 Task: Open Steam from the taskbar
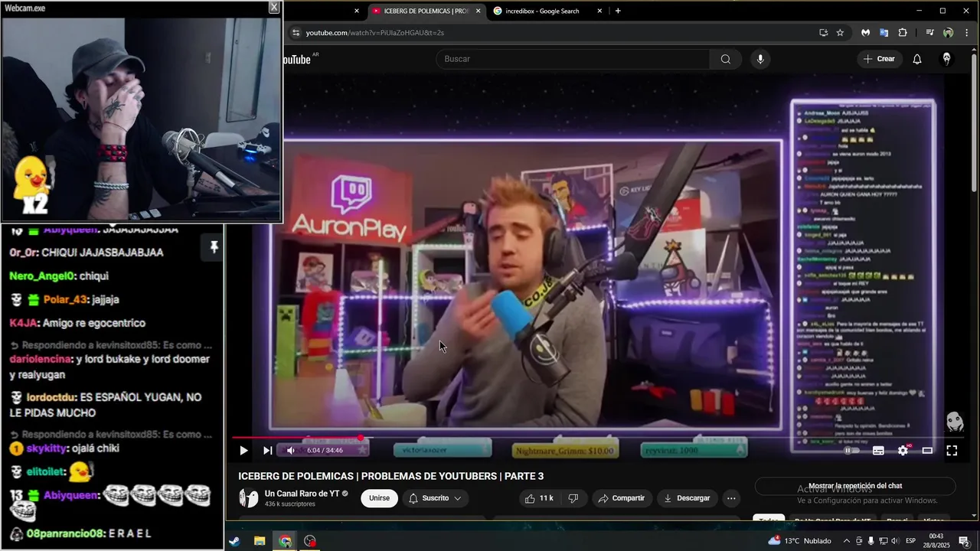[x=234, y=541]
